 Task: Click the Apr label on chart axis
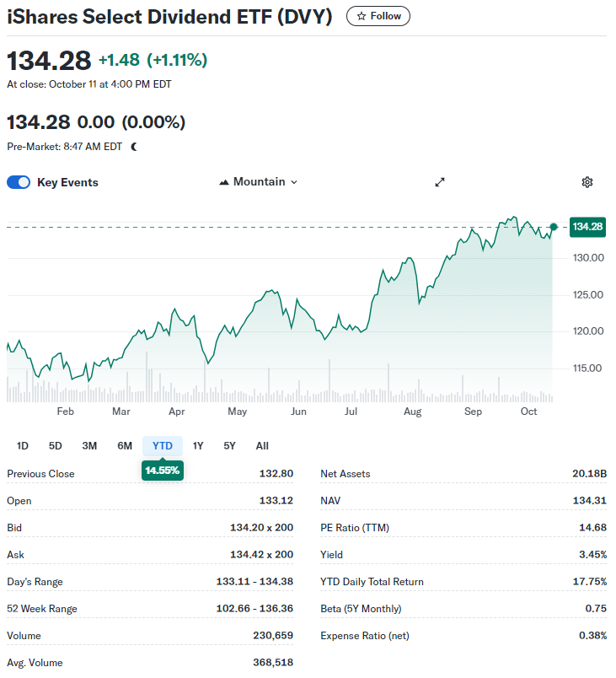(177, 412)
